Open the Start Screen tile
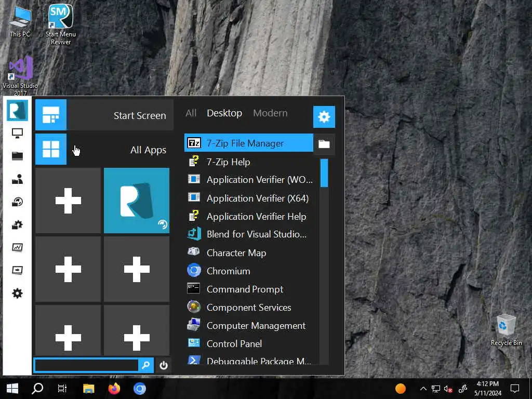This screenshot has height=399, width=532. click(104, 115)
